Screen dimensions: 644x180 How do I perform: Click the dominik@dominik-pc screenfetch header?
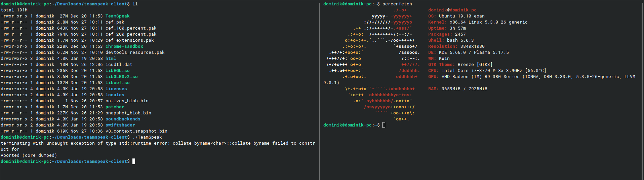click(x=452, y=10)
